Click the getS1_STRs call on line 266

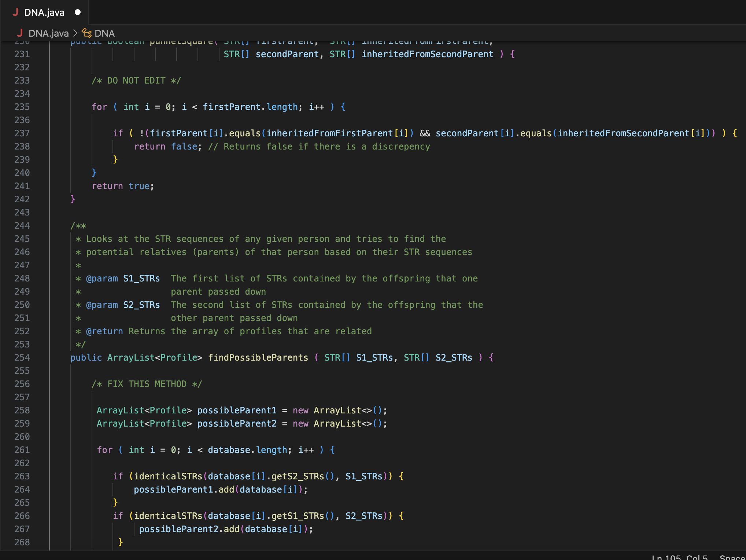click(298, 516)
